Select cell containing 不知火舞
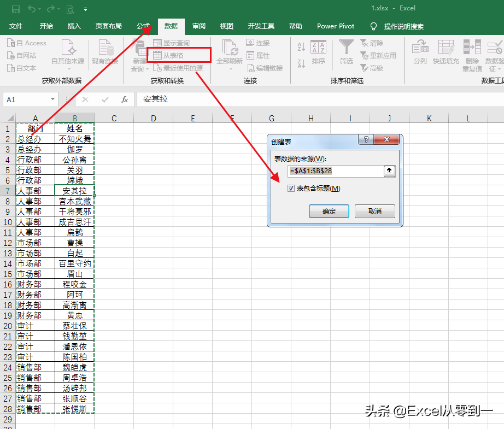 point(74,139)
